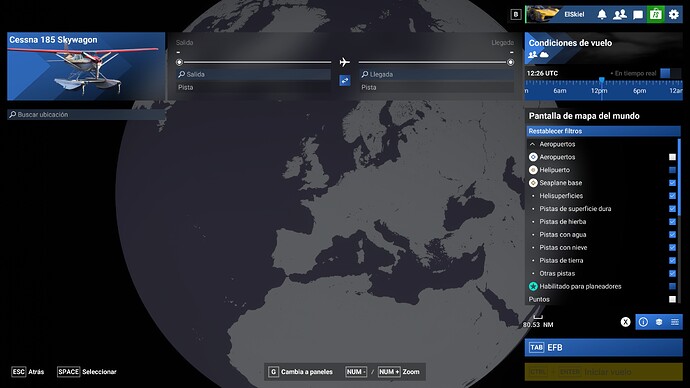Click 6am on the time ruler

560,91
